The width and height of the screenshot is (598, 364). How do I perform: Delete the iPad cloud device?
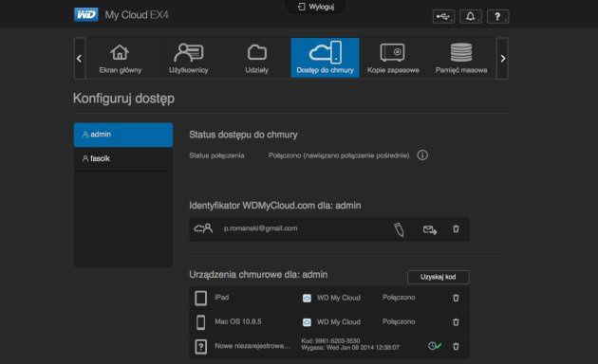[456, 298]
